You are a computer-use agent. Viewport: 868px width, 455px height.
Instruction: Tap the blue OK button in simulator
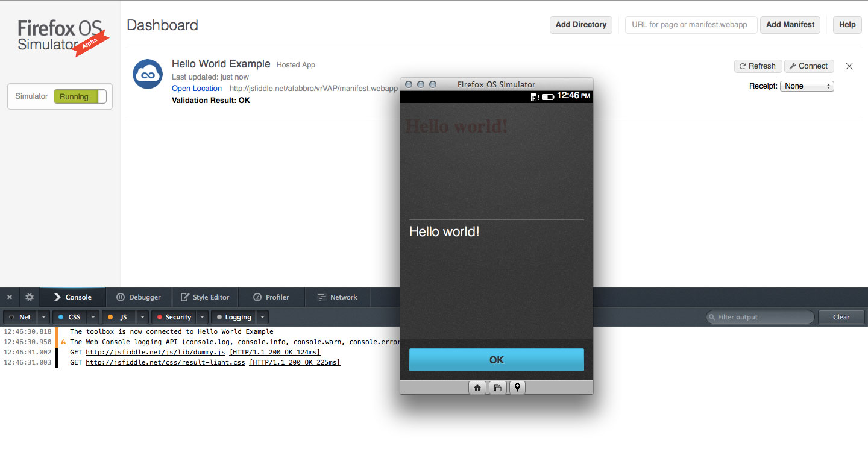pos(497,360)
